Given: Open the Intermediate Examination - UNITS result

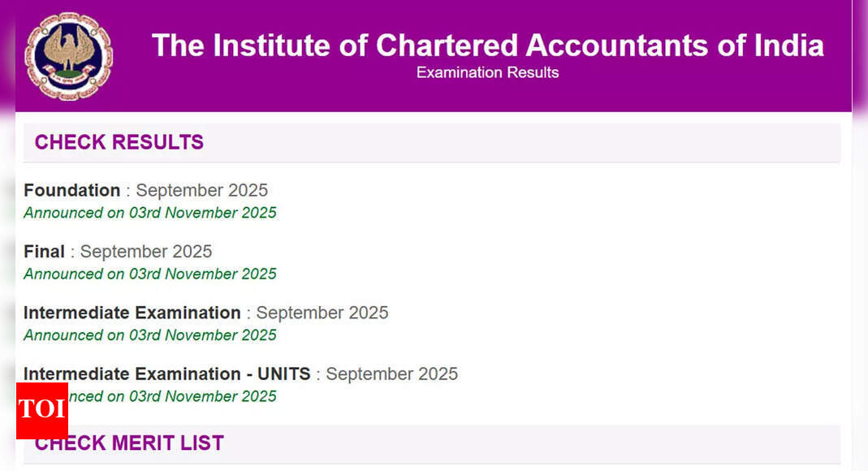Looking at the screenshot, I should point(241,374).
